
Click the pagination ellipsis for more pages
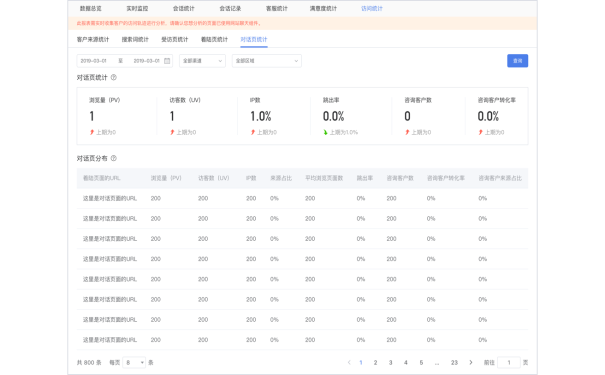[x=437, y=363]
